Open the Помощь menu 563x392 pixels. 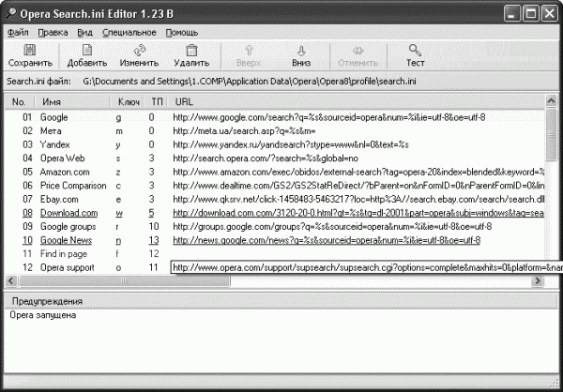point(182,33)
